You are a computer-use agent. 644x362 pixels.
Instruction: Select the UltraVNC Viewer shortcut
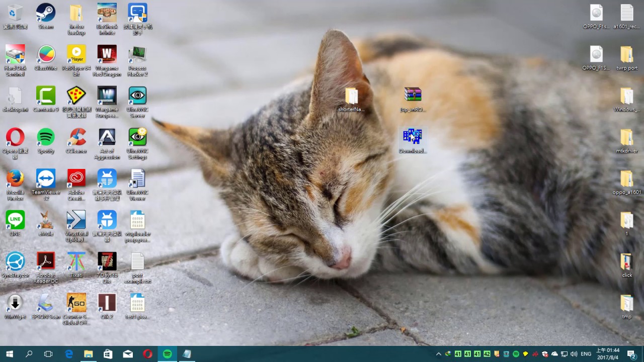pos(137,185)
